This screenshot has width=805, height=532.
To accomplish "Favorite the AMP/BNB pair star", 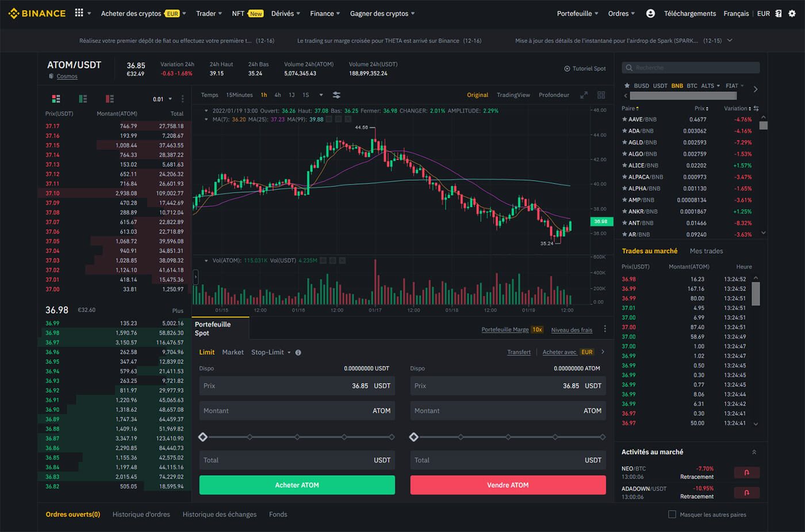I will [x=624, y=200].
